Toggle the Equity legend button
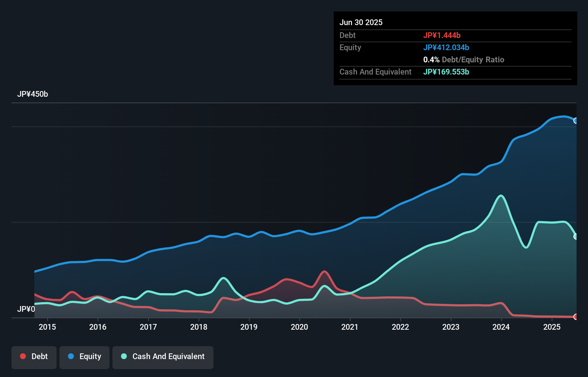Image resolution: width=588 pixels, height=377 pixels. click(85, 357)
